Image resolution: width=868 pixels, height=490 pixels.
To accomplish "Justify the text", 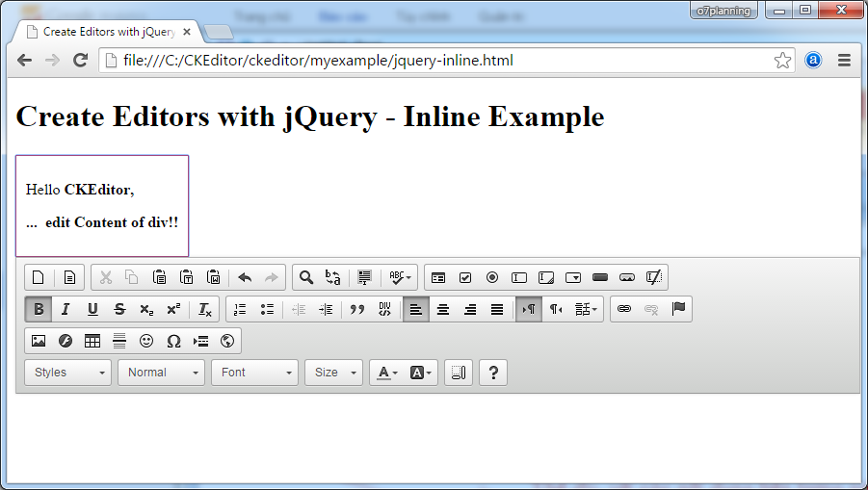I will tap(497, 309).
